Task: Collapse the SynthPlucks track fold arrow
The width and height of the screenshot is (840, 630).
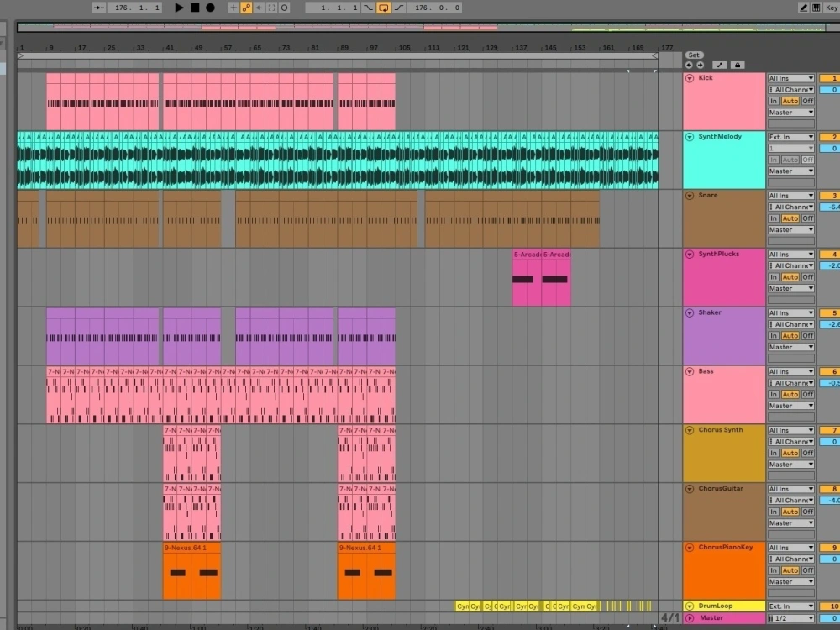Action: click(690, 254)
